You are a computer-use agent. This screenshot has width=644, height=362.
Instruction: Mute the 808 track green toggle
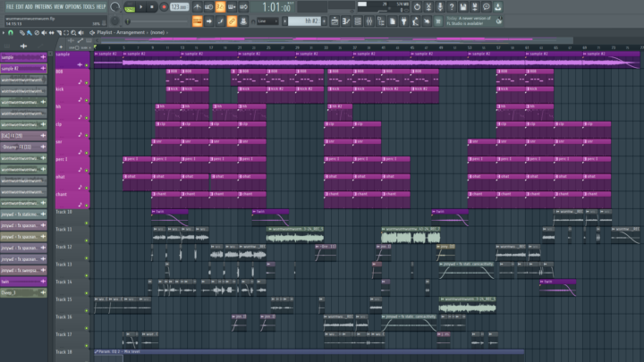click(87, 83)
